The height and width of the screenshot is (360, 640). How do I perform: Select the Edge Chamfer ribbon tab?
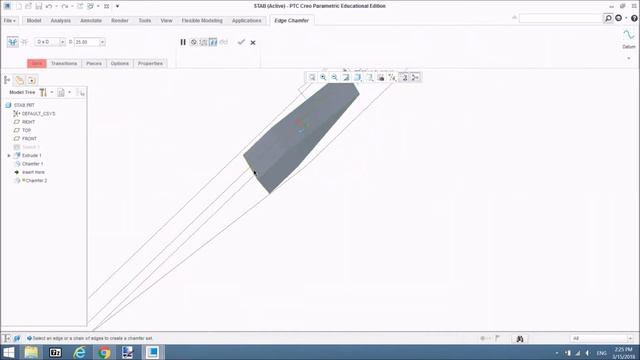tap(291, 20)
